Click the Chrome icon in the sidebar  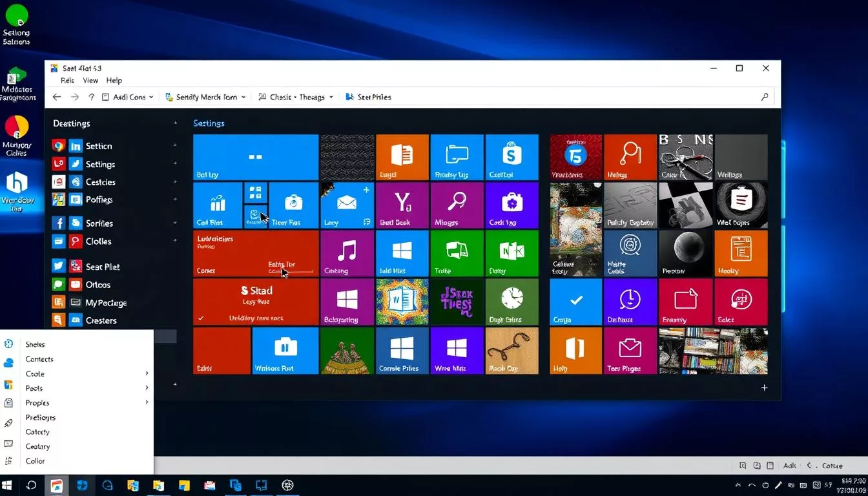click(59, 146)
